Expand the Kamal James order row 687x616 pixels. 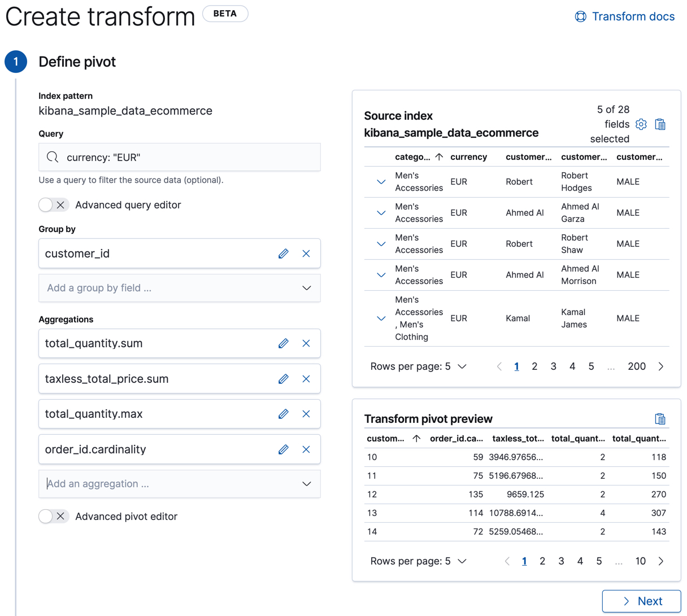[380, 318]
